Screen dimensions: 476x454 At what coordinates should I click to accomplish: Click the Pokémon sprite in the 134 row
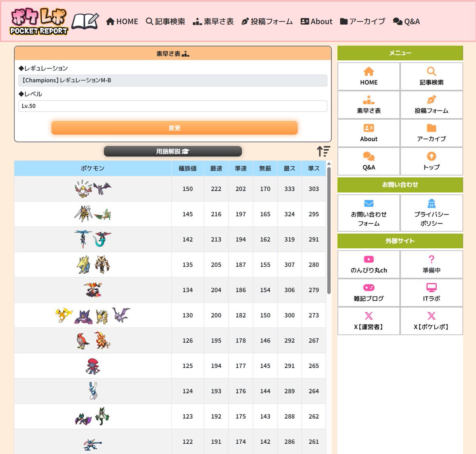(93, 290)
